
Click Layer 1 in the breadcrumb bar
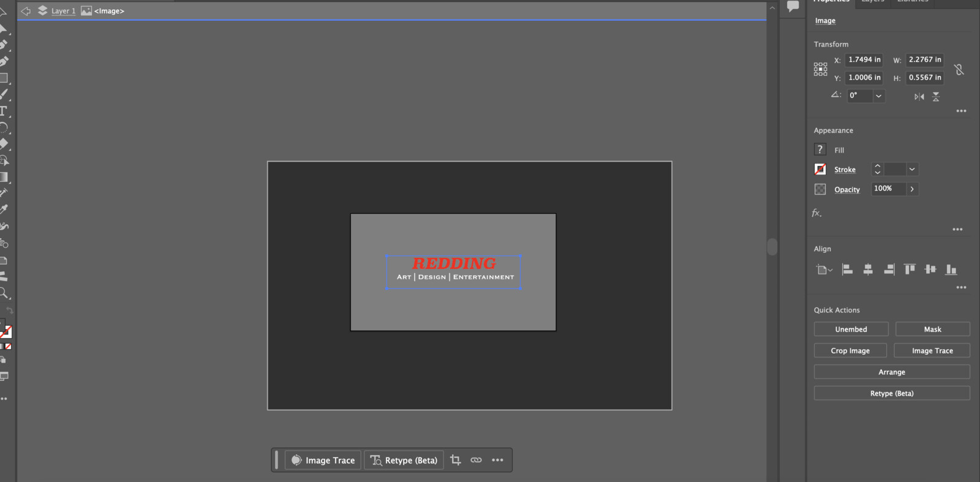click(x=63, y=11)
